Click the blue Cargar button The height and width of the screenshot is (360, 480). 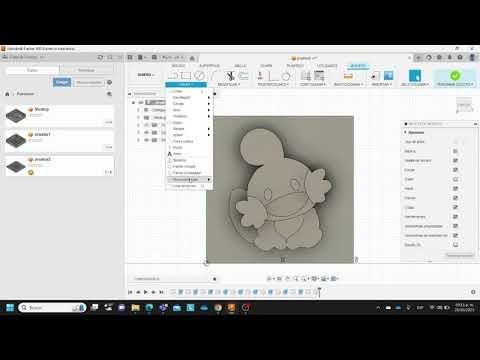[62, 82]
